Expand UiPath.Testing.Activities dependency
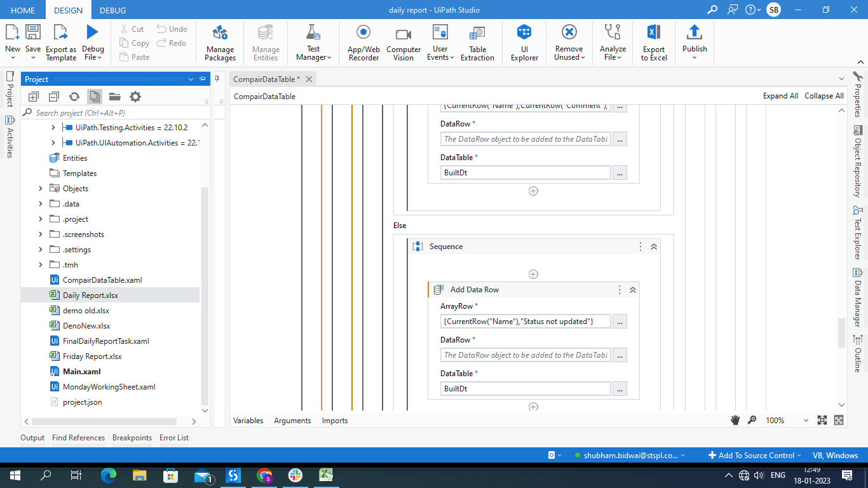The height and width of the screenshot is (488, 868). pos(53,128)
